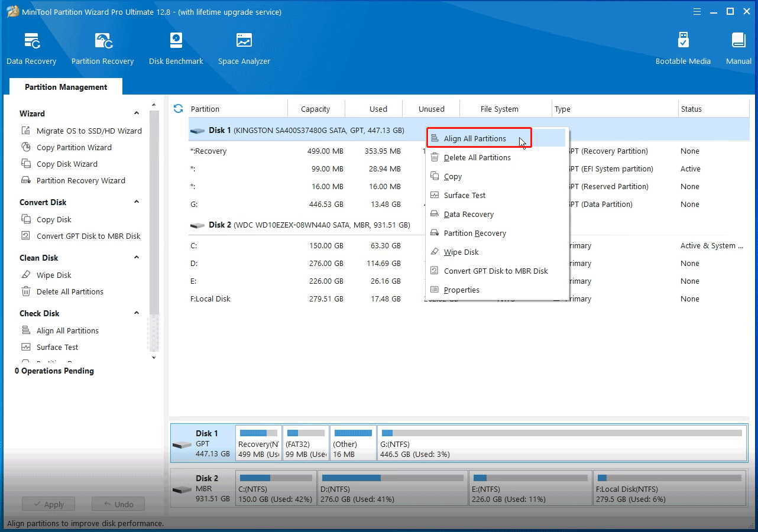Create Bootable Media from the toolbar

[x=683, y=48]
